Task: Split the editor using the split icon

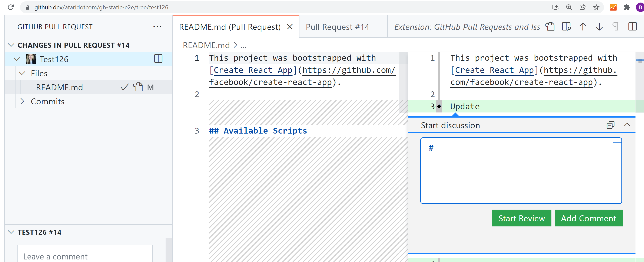Action: pyautogui.click(x=633, y=27)
